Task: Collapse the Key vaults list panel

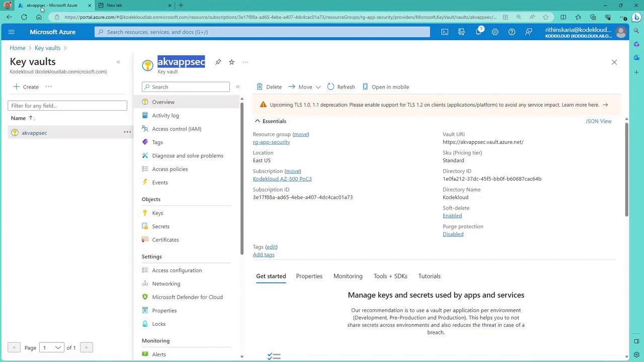Action: point(118,62)
